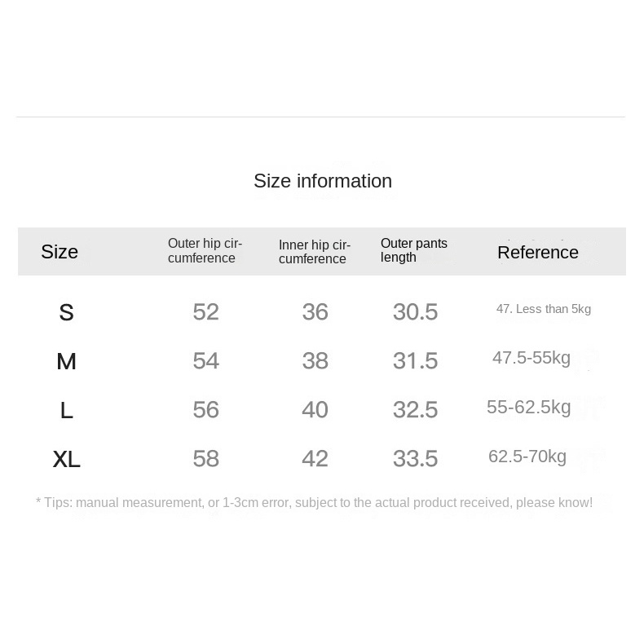Click pants length value 32.5

[x=415, y=409]
